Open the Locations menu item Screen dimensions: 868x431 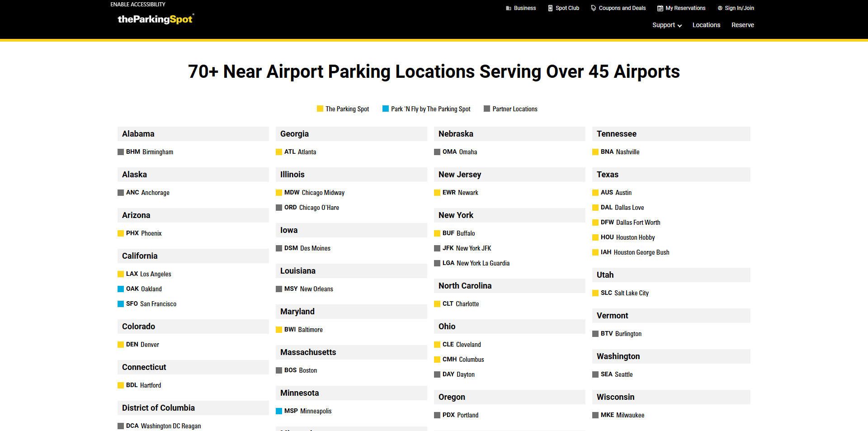click(706, 25)
